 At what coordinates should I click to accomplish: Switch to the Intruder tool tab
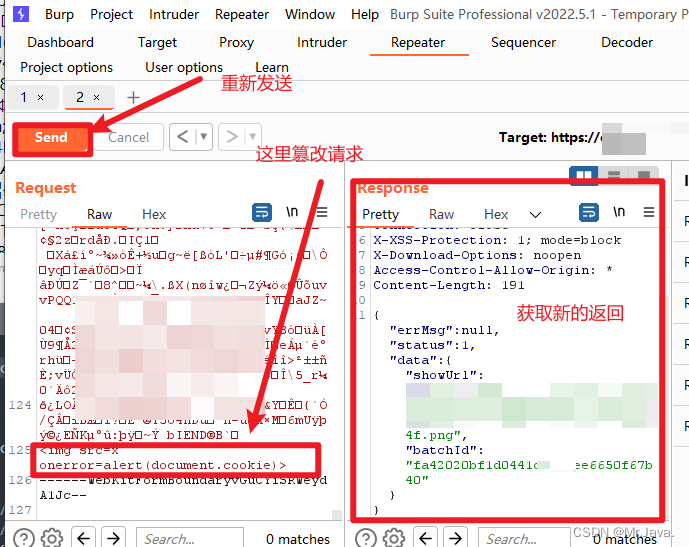pyautogui.click(x=322, y=42)
